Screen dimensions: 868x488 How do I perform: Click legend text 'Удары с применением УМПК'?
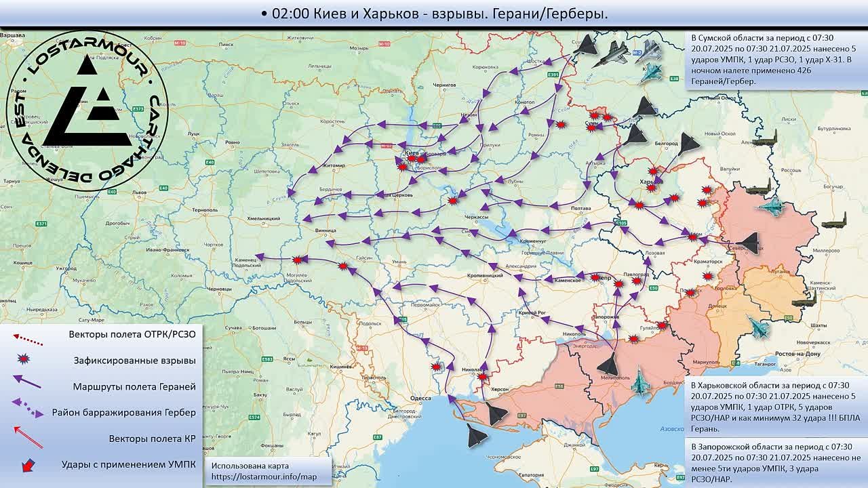click(128, 464)
